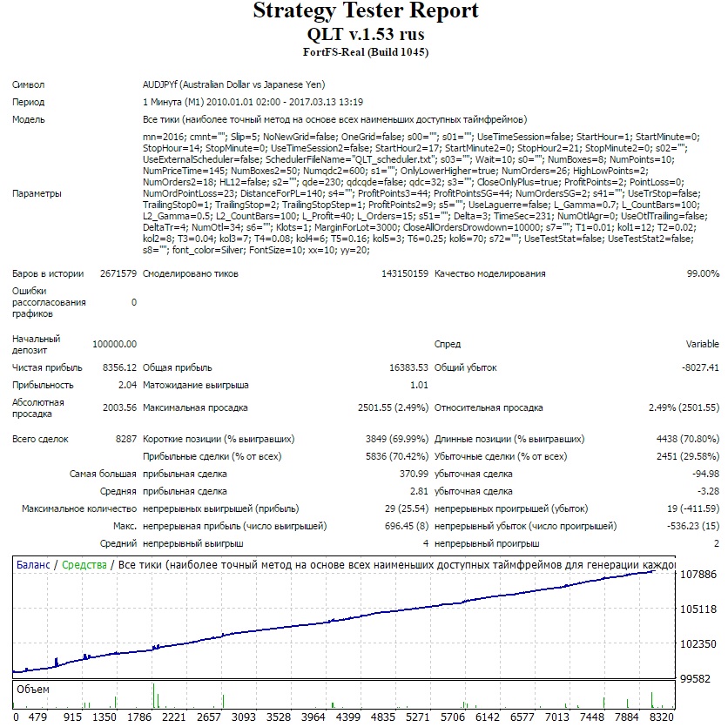Select average loss trade '-3.28'
The image size is (728, 727).
click(x=708, y=491)
